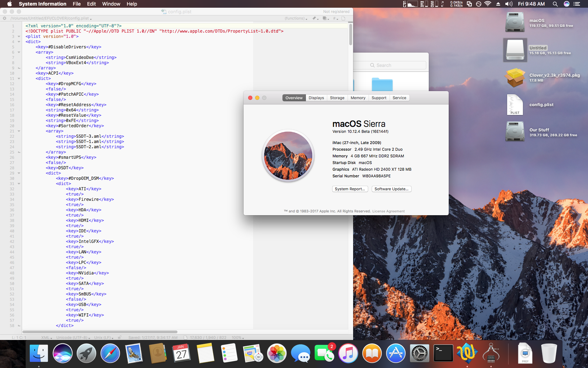Click the System Report... button
This screenshot has height=368, width=588.
(350, 189)
